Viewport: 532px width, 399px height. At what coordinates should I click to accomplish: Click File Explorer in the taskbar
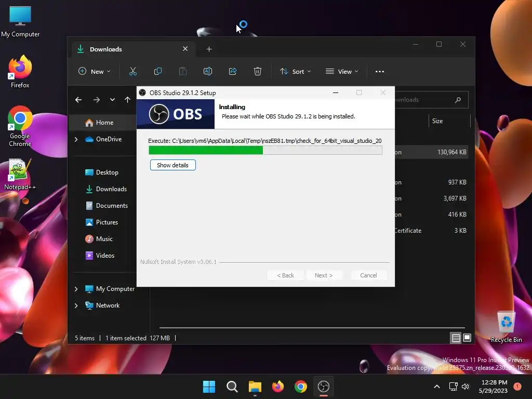[255, 387]
